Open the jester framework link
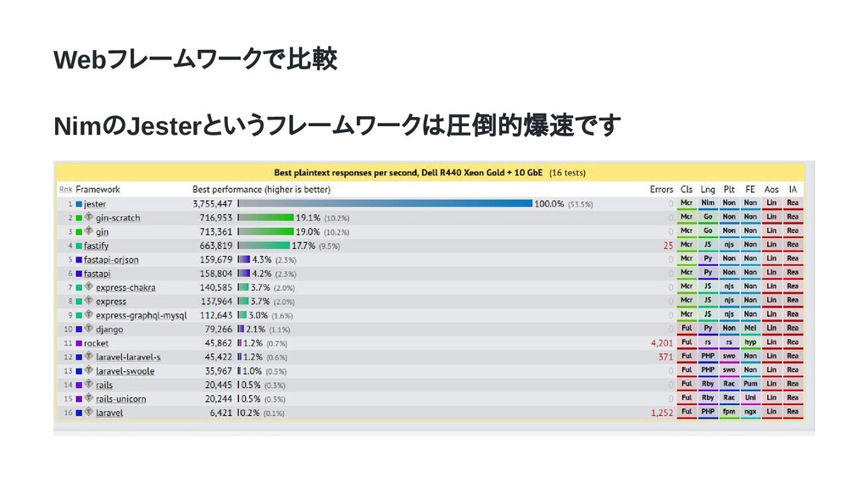The width and height of the screenshot is (868, 488). (x=95, y=204)
